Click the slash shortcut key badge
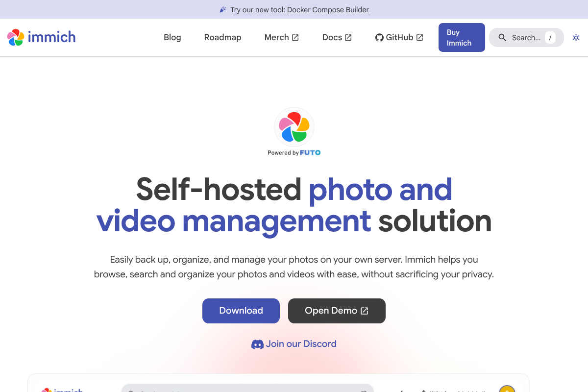Screen dimensions: 588x392 click(x=550, y=37)
